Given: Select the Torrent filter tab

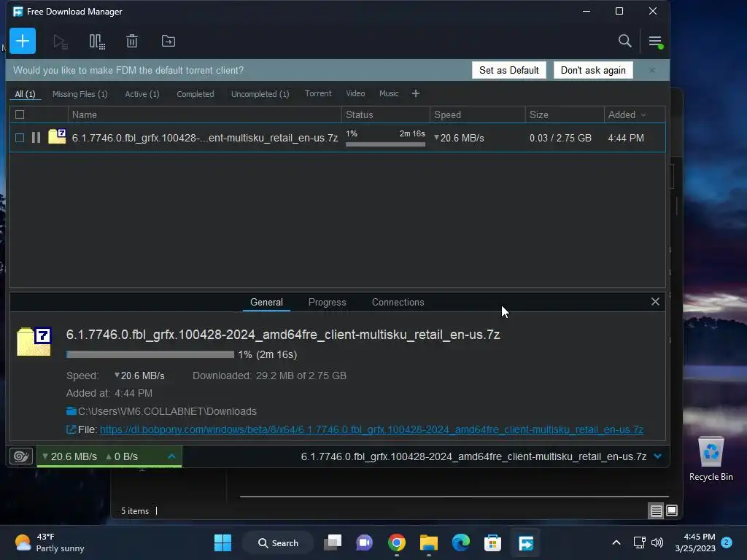Looking at the screenshot, I should (x=318, y=93).
